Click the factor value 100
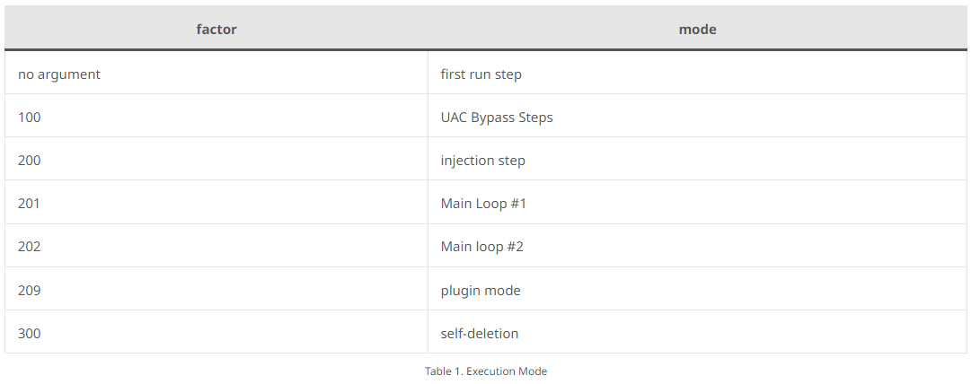 tap(30, 117)
